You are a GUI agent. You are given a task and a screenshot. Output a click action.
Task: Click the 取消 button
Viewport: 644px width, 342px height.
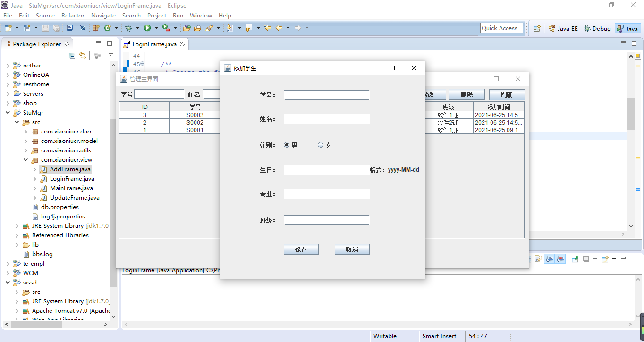pos(352,250)
